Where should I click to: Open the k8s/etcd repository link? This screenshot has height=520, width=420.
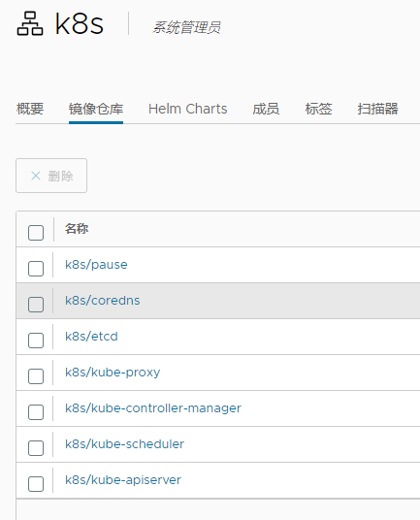[x=91, y=337]
